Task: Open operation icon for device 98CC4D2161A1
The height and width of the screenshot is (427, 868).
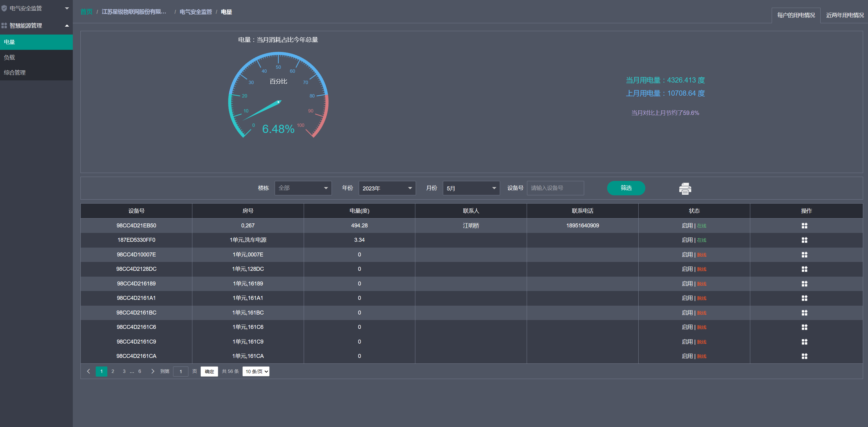Action: tap(804, 298)
